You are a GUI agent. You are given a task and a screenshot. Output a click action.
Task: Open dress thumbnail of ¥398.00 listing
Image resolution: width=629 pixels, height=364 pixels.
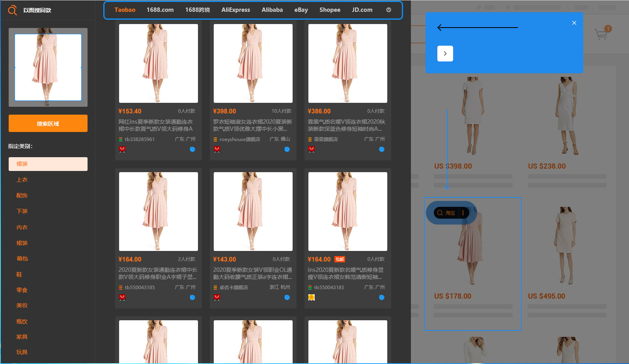pyautogui.click(x=253, y=63)
